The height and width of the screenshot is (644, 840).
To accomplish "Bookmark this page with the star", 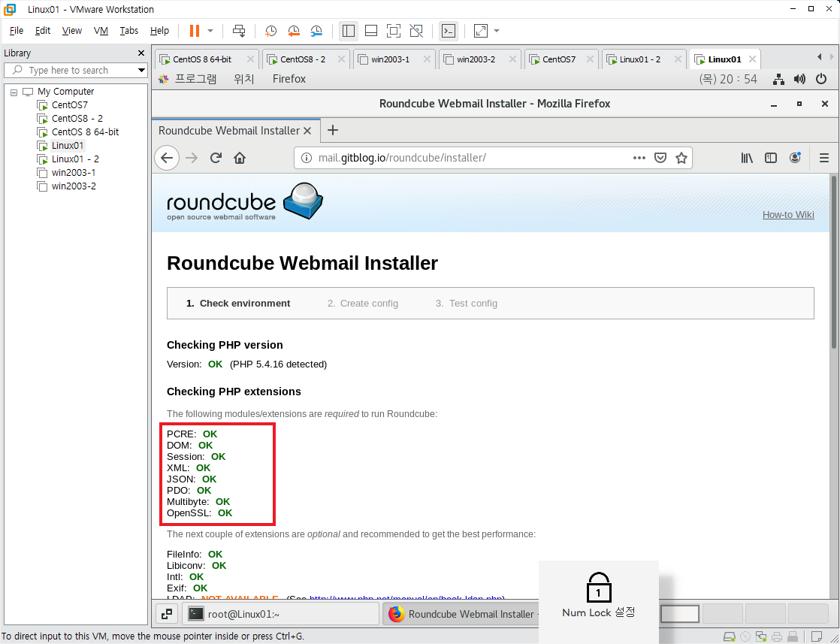I will (x=681, y=158).
